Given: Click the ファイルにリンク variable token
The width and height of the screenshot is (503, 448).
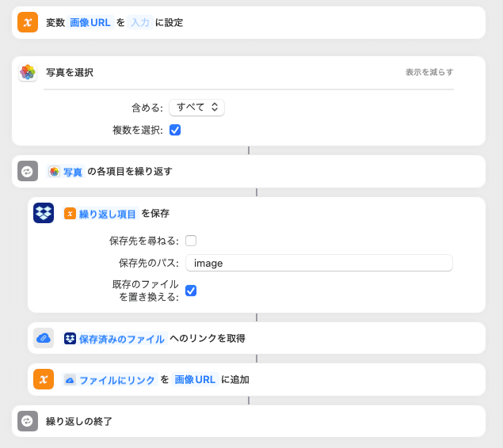Looking at the screenshot, I should [x=110, y=380].
